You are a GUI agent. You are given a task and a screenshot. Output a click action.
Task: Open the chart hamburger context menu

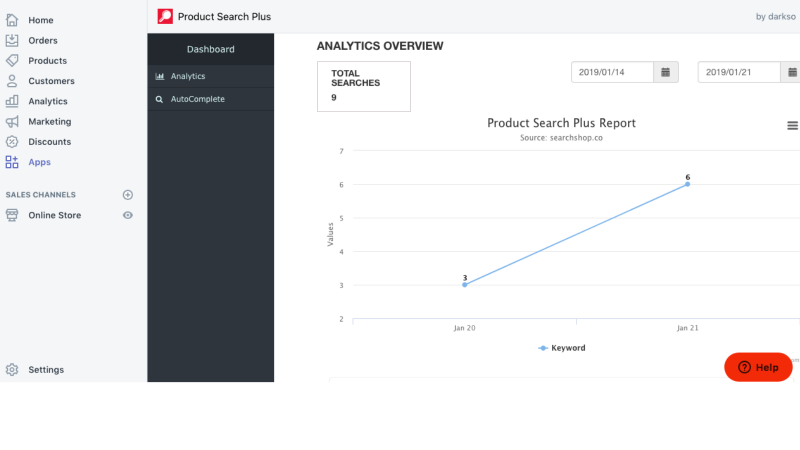point(792,126)
